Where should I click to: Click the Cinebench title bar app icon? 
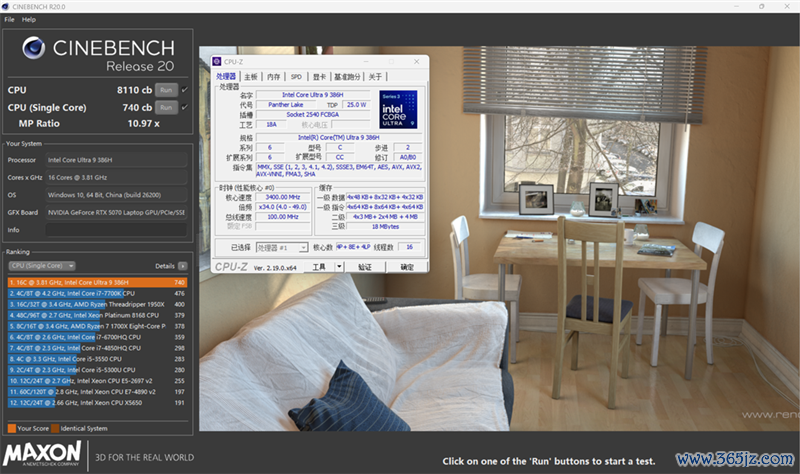[x=6, y=7]
